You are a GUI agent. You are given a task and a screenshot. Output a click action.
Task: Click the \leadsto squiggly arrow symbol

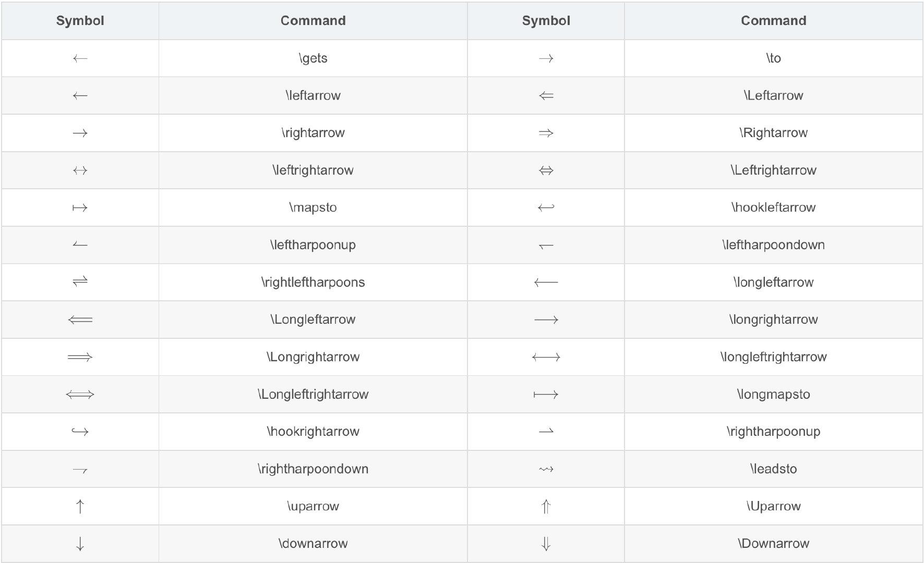(546, 469)
